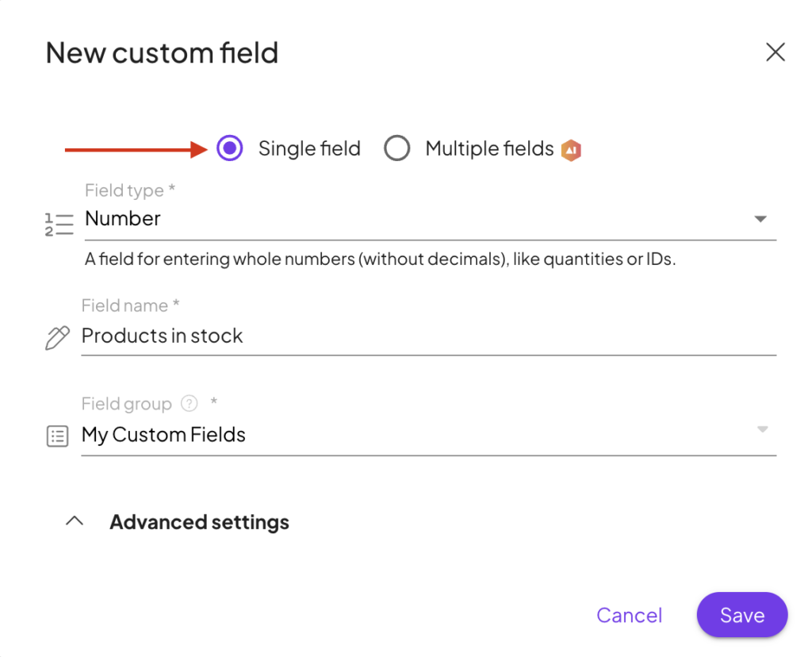Choose the Multiple fields radio option
Image resolution: width=812 pixels, height=657 pixels.
[x=396, y=148]
